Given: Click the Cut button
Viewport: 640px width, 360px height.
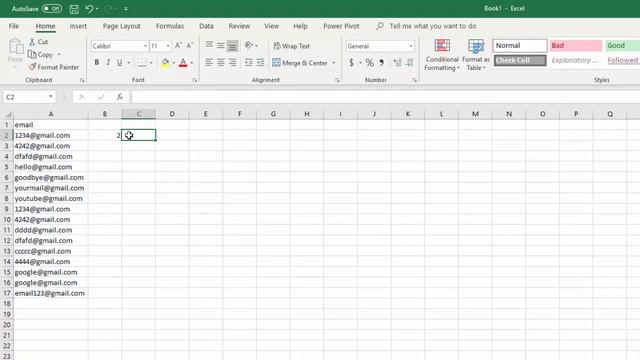Looking at the screenshot, I should coord(38,42).
